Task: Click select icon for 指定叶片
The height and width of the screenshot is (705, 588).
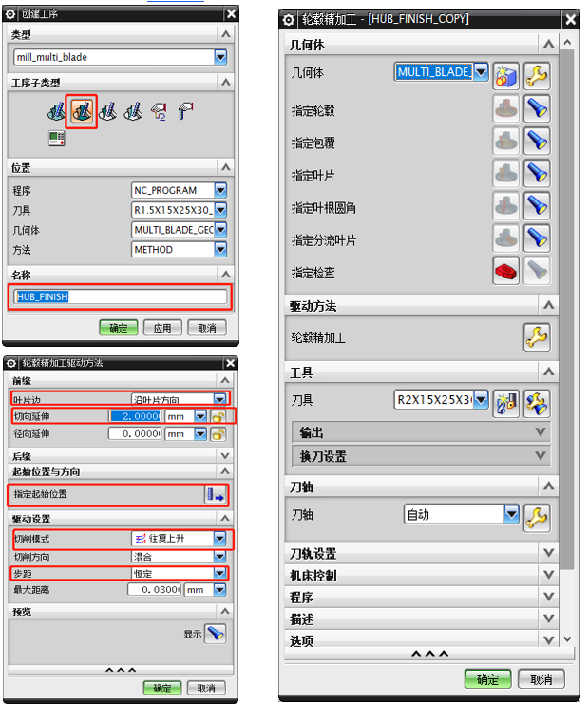Action: coord(505,173)
